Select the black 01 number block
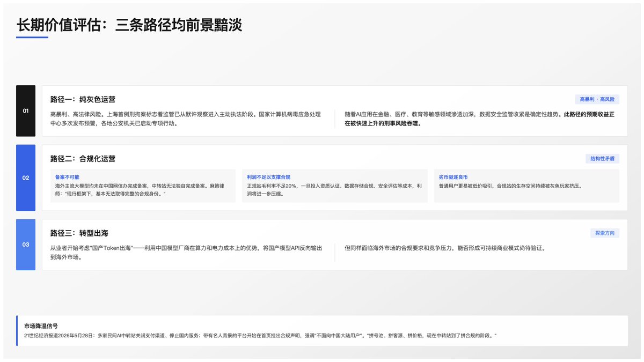The height and width of the screenshot is (362, 644). coord(26,111)
